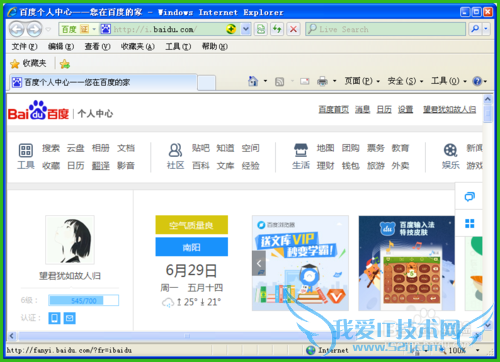Click the 生活 storefront icon
Screen dimensions: 500x362
pyautogui.click(x=301, y=150)
